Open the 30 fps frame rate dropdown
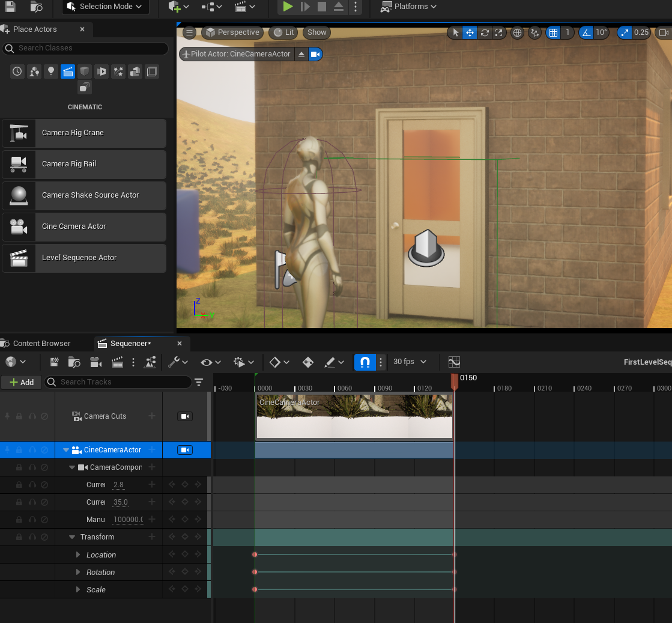Screen dimensions: 672x623 [x=410, y=362]
